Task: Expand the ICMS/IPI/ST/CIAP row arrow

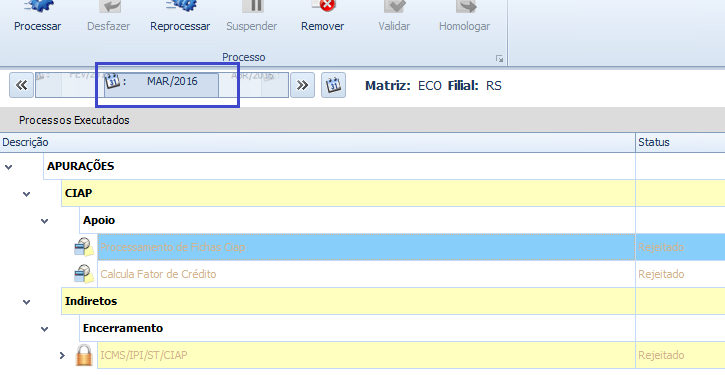Action: pos(62,356)
